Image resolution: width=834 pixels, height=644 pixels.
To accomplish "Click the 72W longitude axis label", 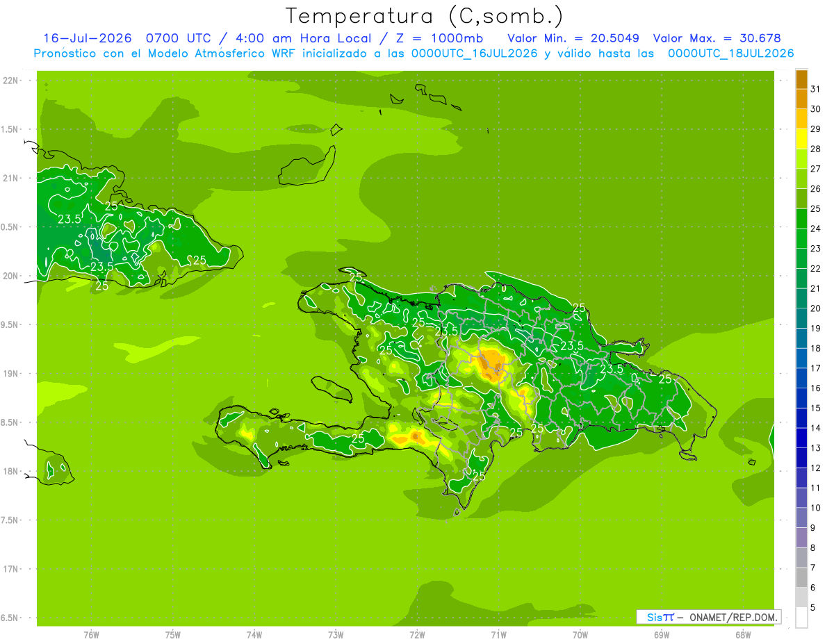I will tap(417, 634).
